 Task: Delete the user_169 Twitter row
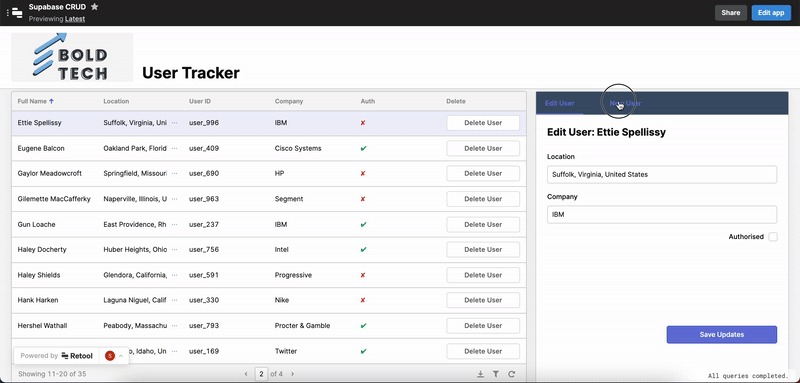pos(483,351)
